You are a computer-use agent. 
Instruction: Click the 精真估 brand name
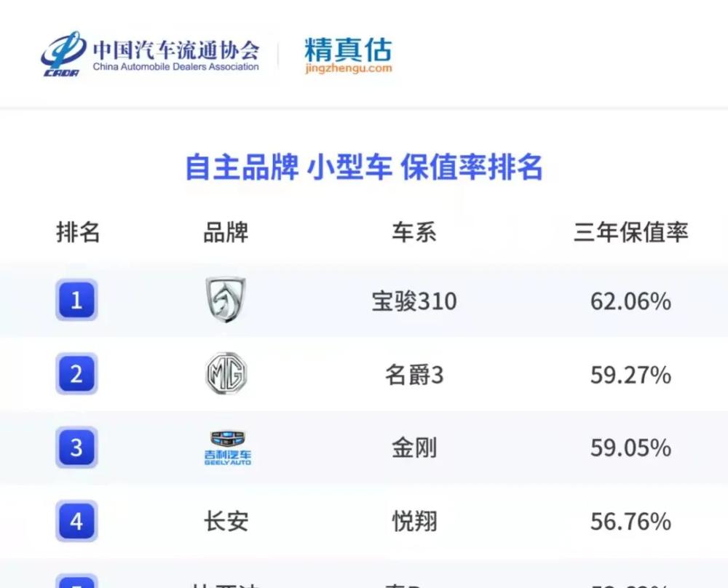pyautogui.click(x=348, y=49)
